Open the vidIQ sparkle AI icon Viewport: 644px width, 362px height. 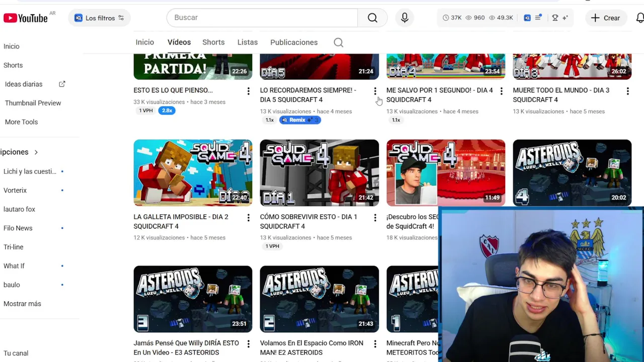[x=565, y=18]
